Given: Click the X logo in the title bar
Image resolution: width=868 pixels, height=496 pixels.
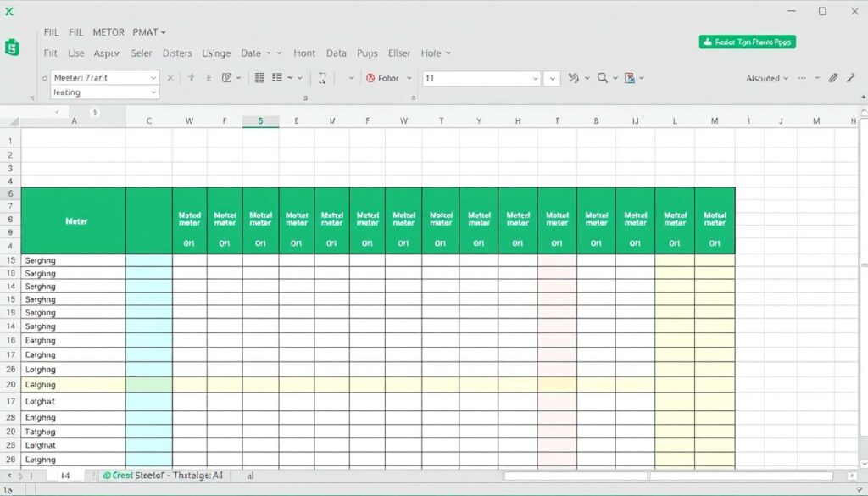Looking at the screenshot, I should 9,11.
